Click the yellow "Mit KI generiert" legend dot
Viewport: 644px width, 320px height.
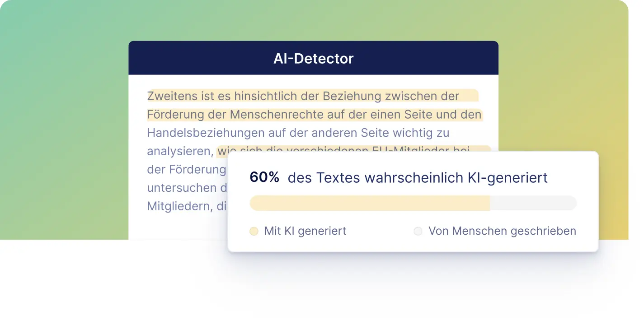[x=254, y=231]
